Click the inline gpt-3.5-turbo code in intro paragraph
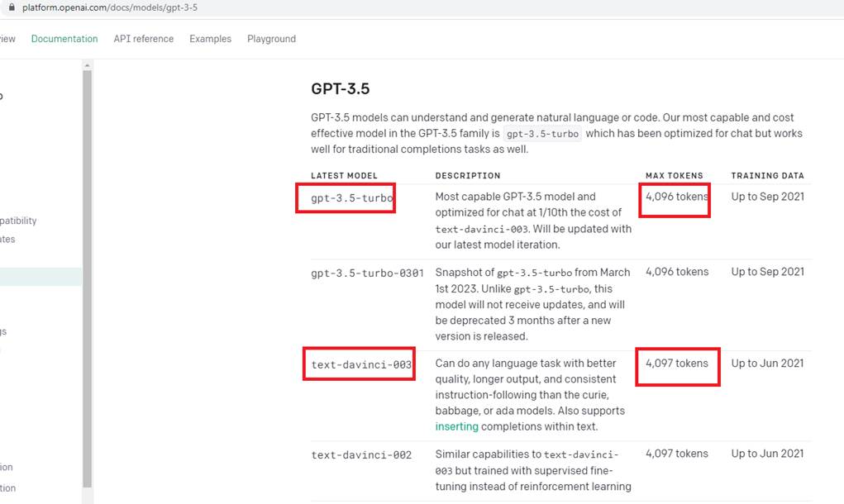 pyautogui.click(x=542, y=134)
